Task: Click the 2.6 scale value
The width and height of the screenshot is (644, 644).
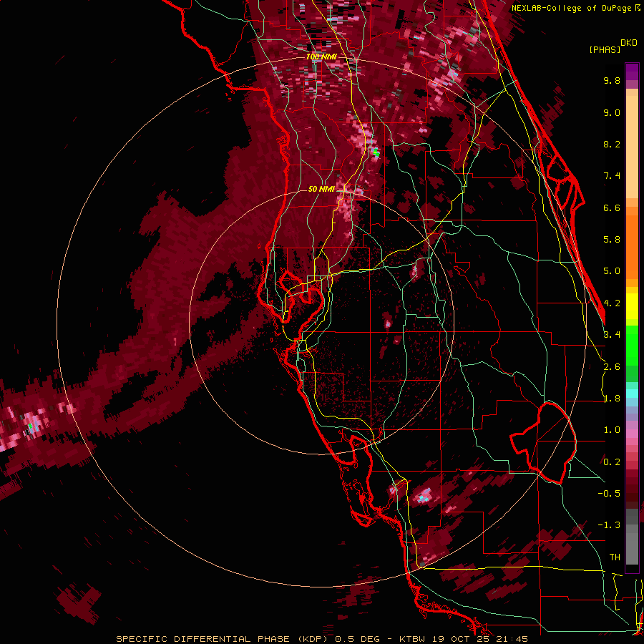Action: point(612,367)
